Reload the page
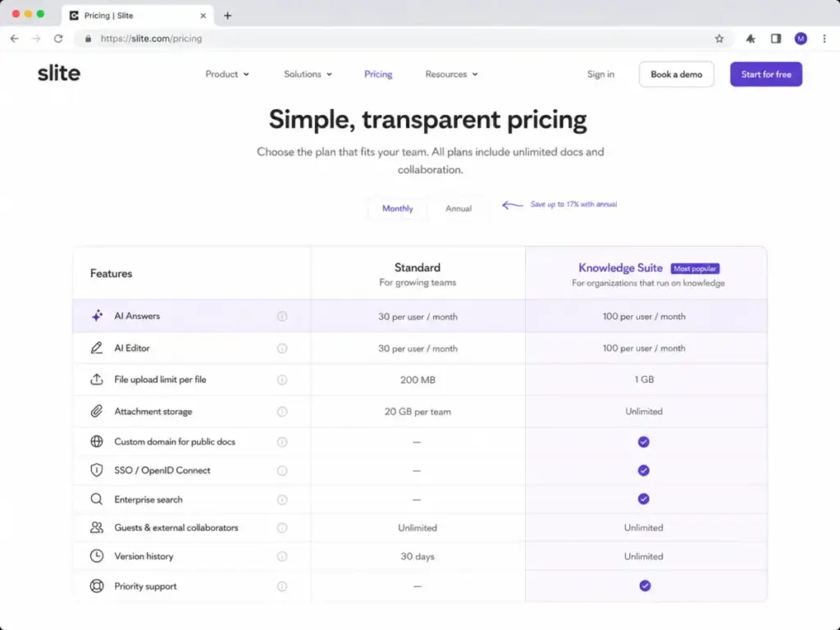Image resolution: width=840 pixels, height=630 pixels. [58, 39]
